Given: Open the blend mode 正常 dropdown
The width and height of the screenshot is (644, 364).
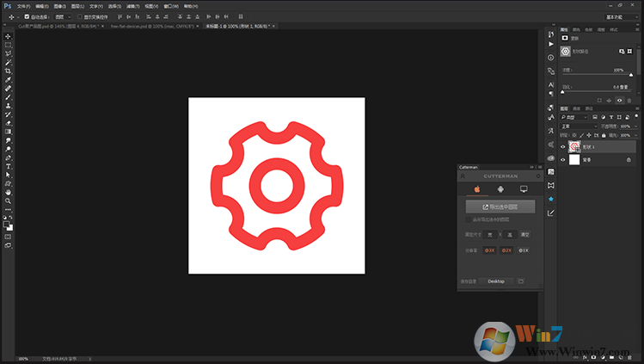Looking at the screenshot, I should point(578,126).
